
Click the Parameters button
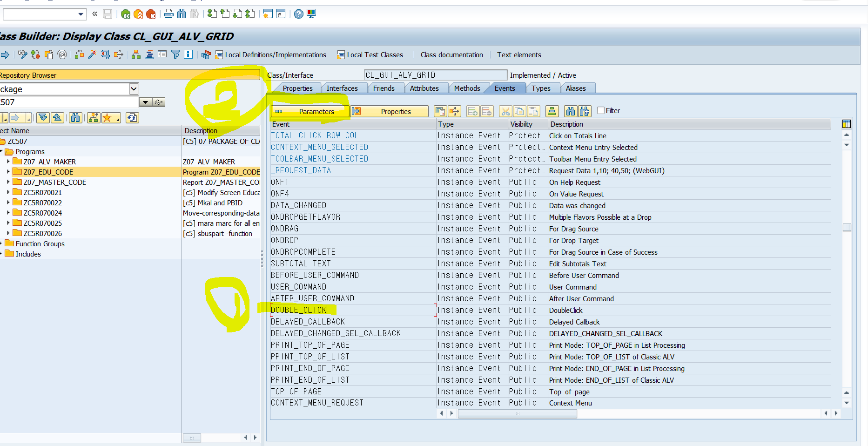point(310,111)
